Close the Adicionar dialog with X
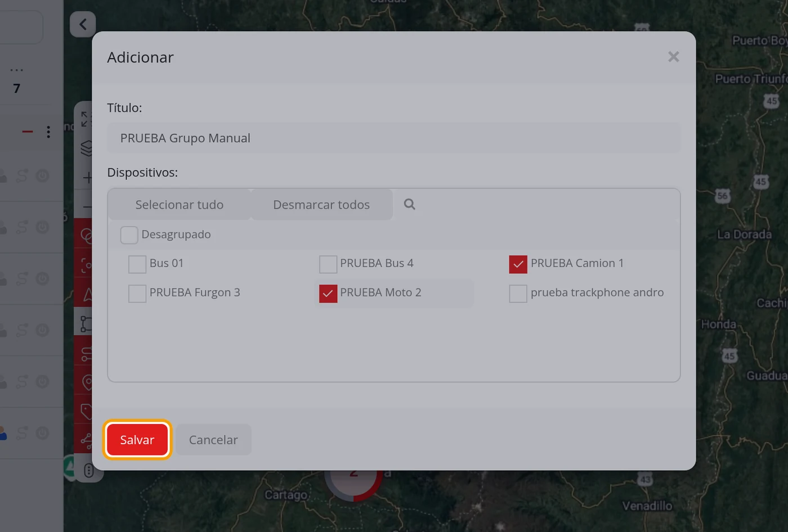788x532 pixels. (x=674, y=57)
